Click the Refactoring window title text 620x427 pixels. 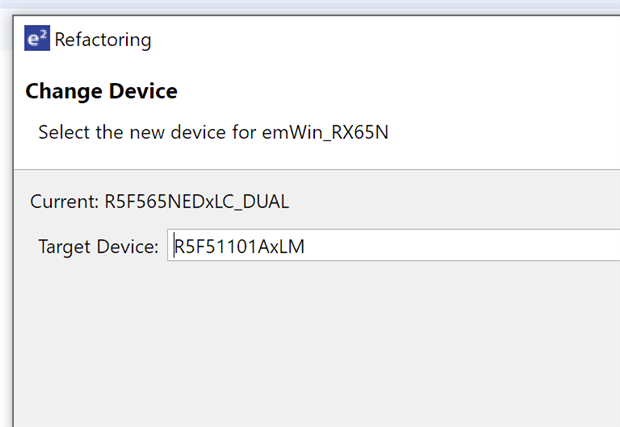pos(103,40)
